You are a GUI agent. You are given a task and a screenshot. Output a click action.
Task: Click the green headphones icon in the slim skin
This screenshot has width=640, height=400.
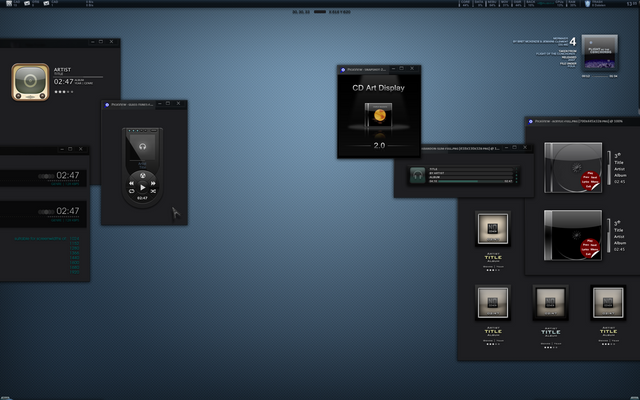point(417,175)
